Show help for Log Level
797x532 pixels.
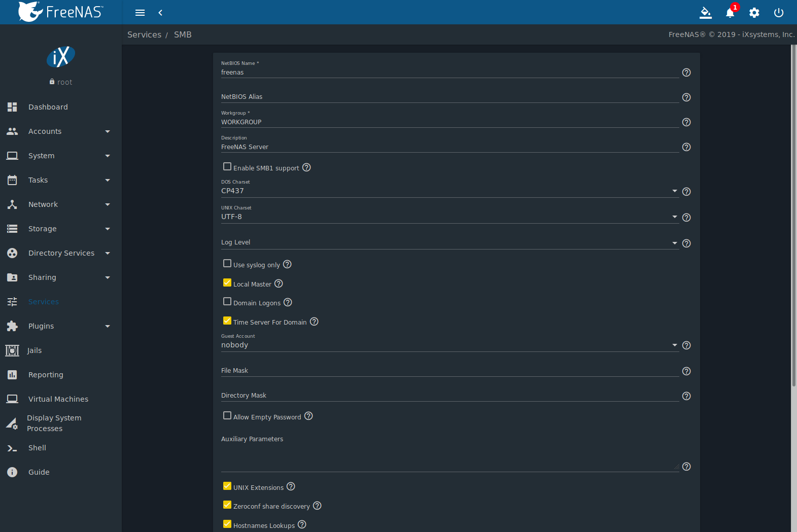(x=686, y=243)
